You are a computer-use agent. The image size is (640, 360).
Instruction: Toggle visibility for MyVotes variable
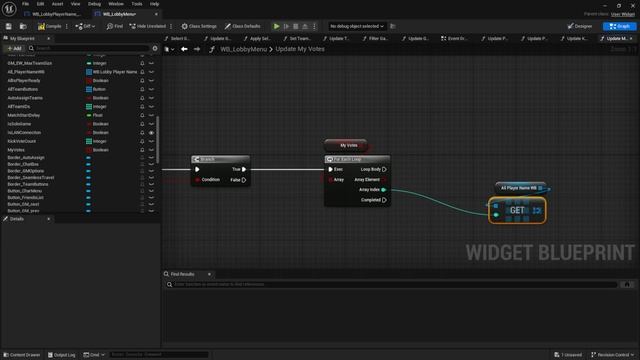point(151,150)
